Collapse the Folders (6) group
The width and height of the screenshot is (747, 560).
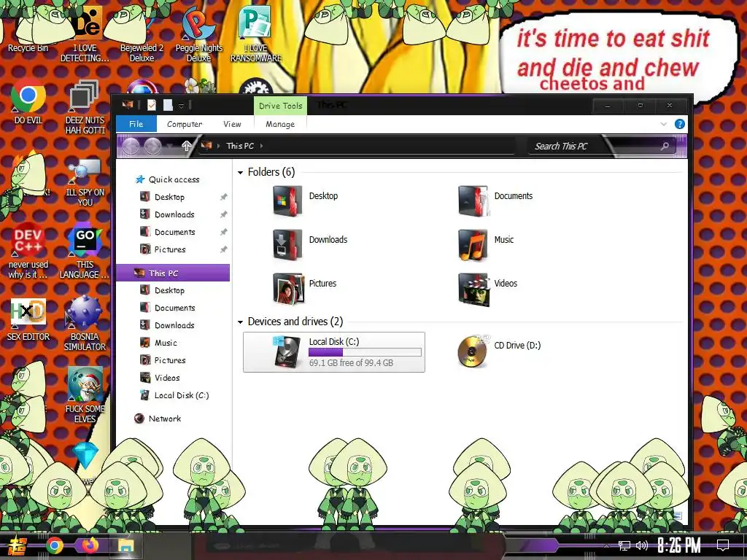pyautogui.click(x=240, y=172)
